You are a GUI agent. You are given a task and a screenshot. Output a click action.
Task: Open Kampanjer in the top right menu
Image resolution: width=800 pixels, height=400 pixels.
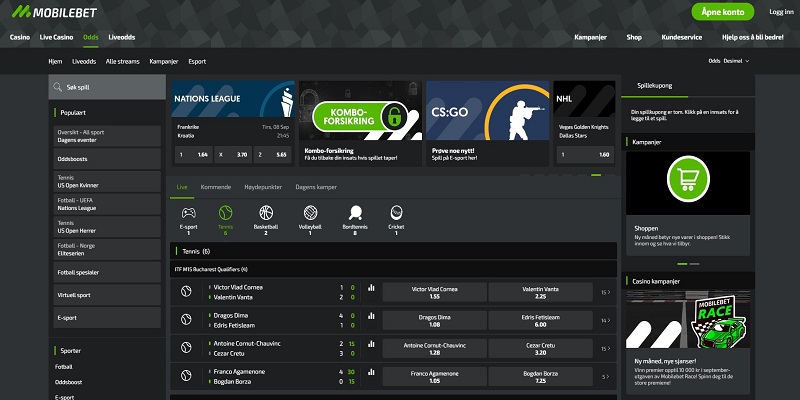590,37
